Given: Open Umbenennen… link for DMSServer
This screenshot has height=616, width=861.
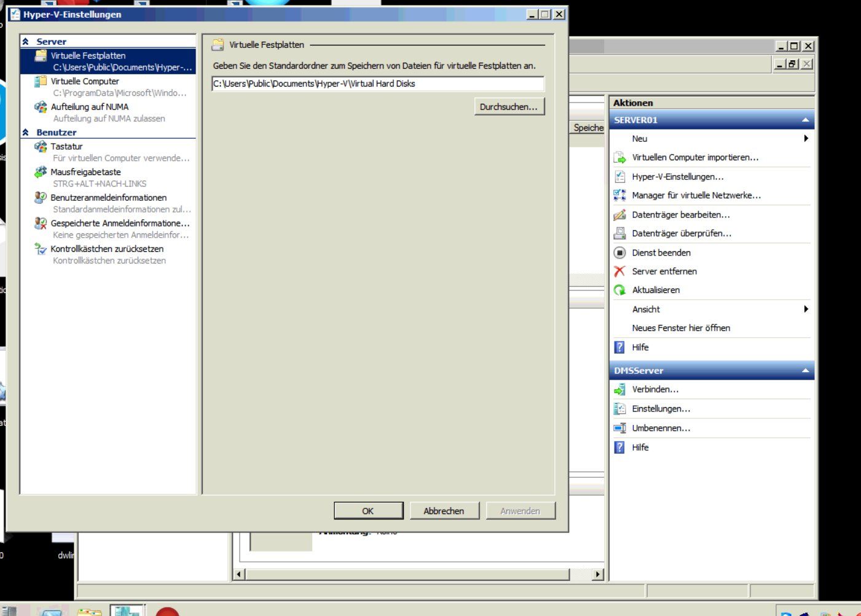Looking at the screenshot, I should coord(661,428).
